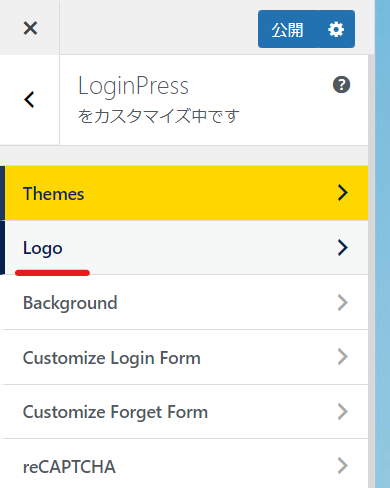Open the Background section

(x=184, y=302)
